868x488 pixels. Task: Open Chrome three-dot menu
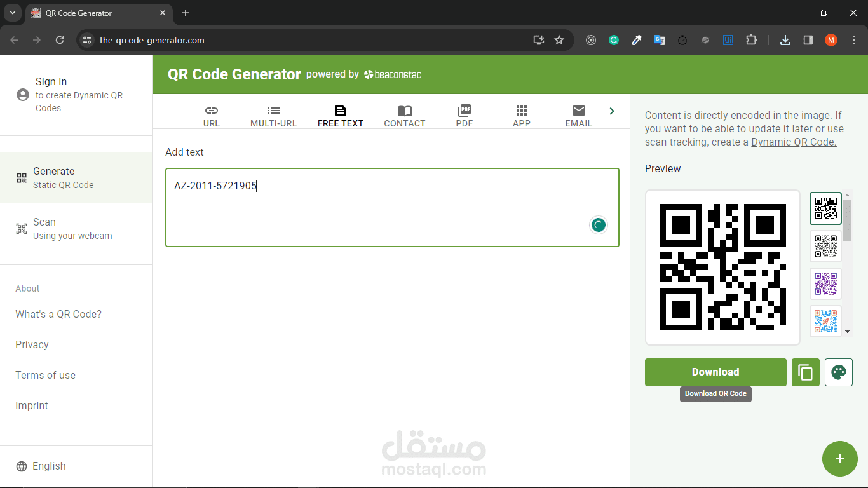853,40
